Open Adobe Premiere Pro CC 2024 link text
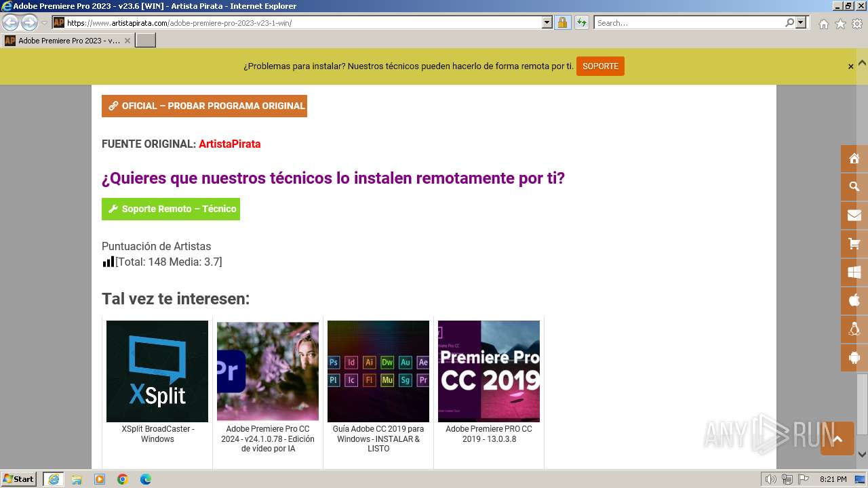This screenshot has height=488, width=868. tap(268, 439)
